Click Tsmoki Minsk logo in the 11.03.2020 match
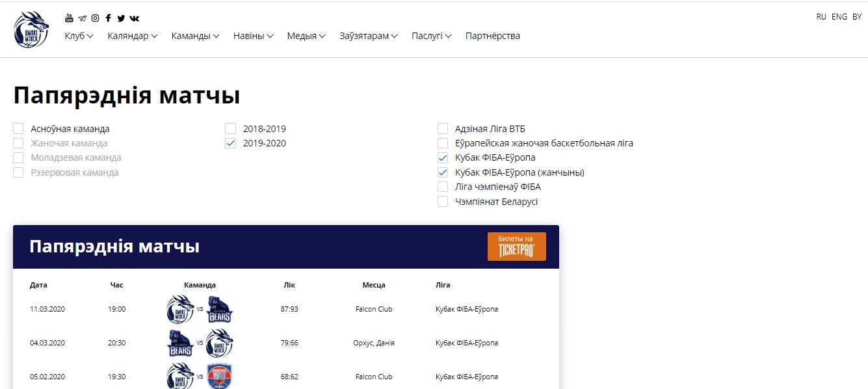The width and height of the screenshot is (868, 389). click(180, 309)
